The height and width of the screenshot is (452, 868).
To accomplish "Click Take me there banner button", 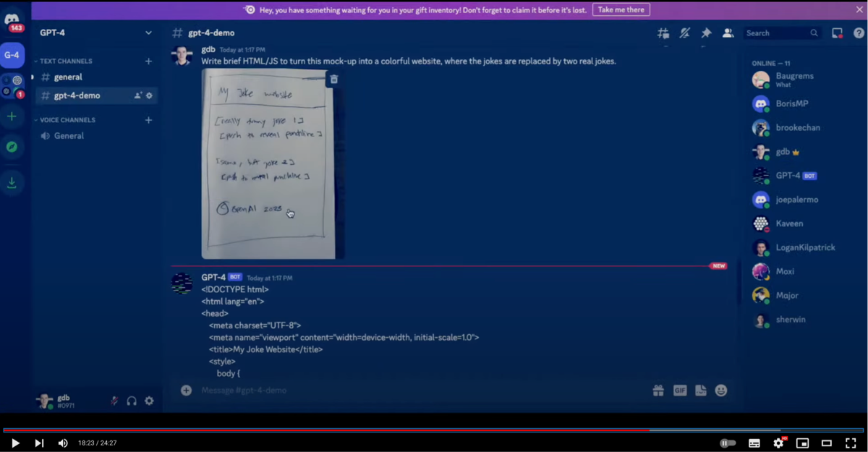I will (x=621, y=10).
